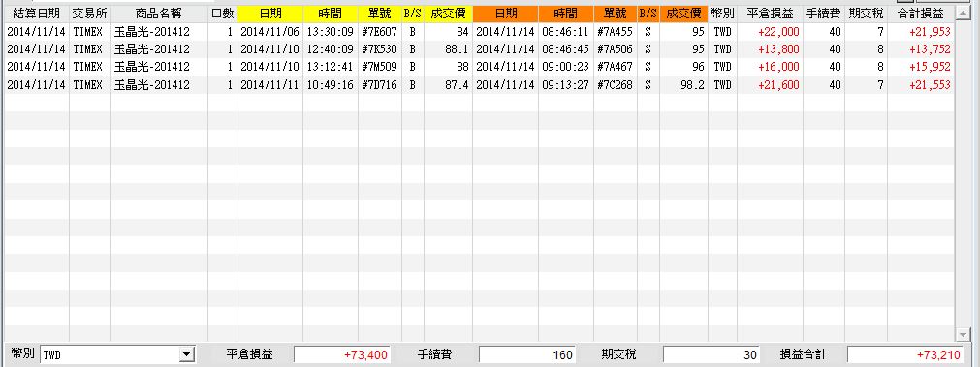This screenshot has height=367, width=980.
Task: Click the 商品名稱 column header
Action: point(159,14)
